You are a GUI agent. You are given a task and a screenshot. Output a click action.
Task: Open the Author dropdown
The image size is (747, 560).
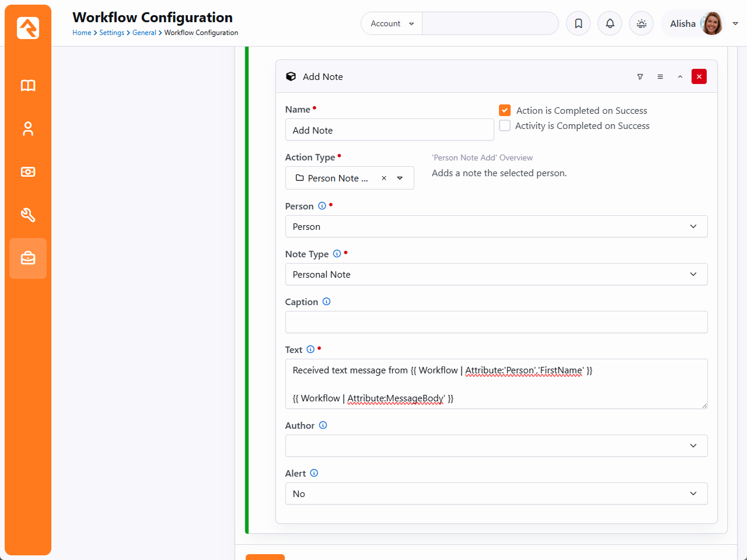click(496, 446)
